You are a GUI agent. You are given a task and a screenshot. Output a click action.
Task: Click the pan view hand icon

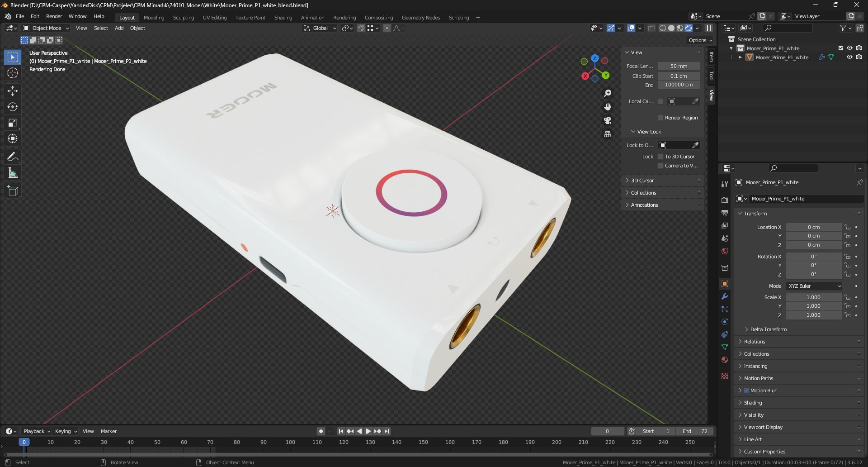608,107
